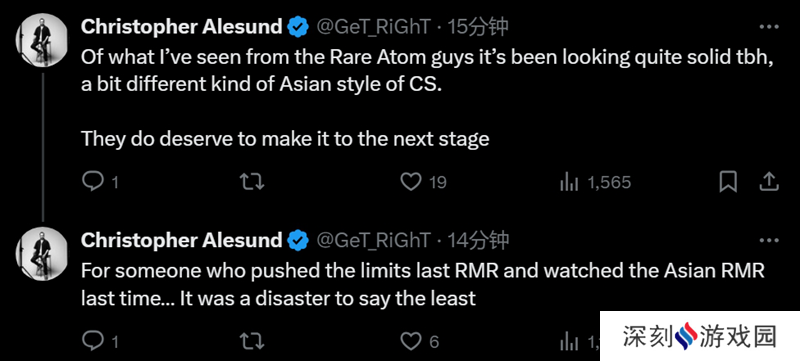
Task: Retweet the first Rare Atom tweet
Action: [252, 182]
